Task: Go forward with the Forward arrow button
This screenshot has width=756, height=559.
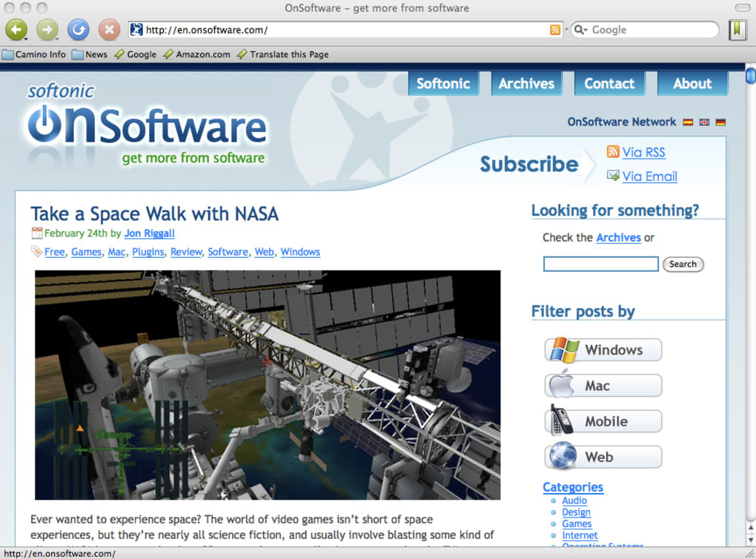Action: (47, 30)
